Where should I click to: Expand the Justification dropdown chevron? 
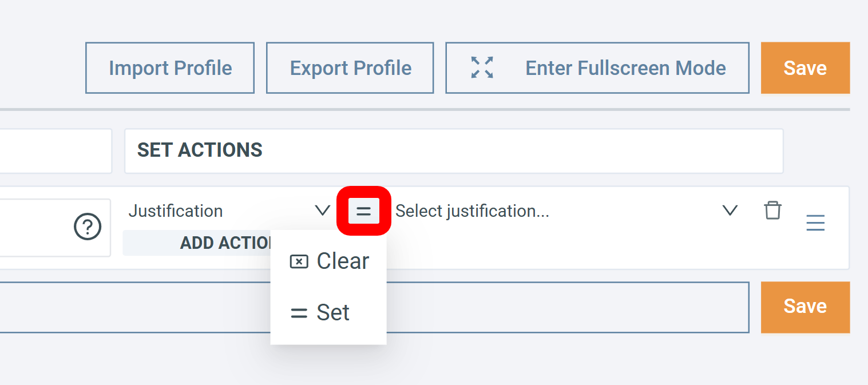(x=323, y=211)
